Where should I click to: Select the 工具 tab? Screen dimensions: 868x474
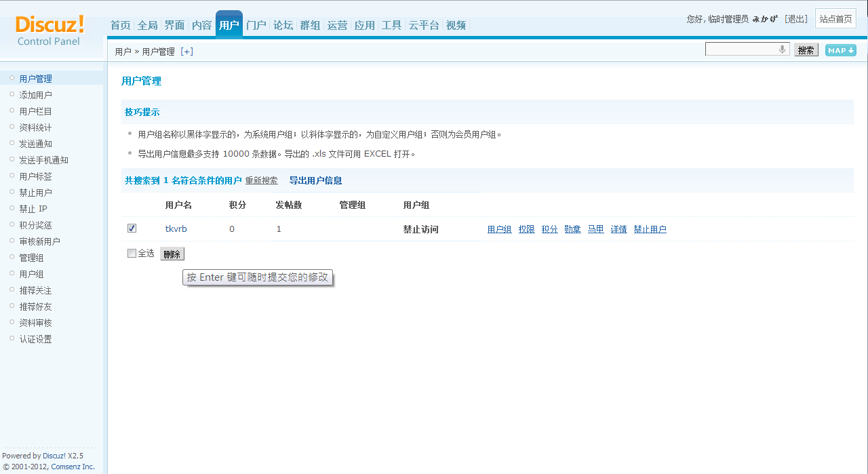[391, 25]
